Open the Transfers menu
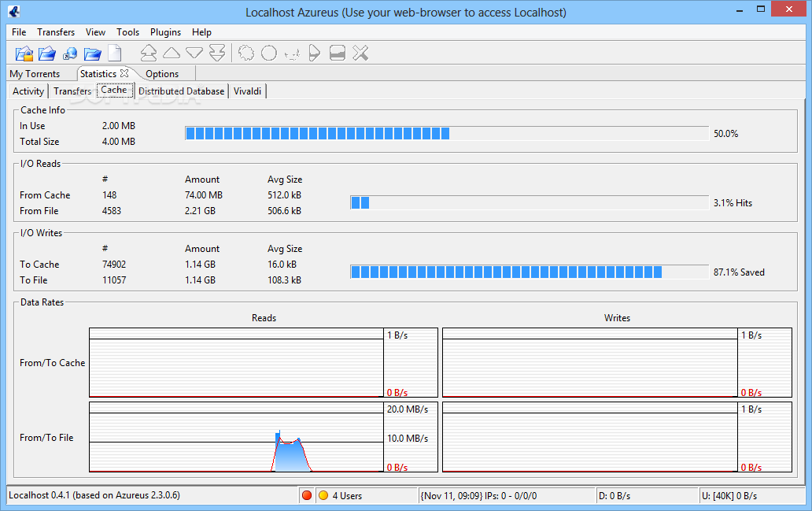 pos(56,32)
